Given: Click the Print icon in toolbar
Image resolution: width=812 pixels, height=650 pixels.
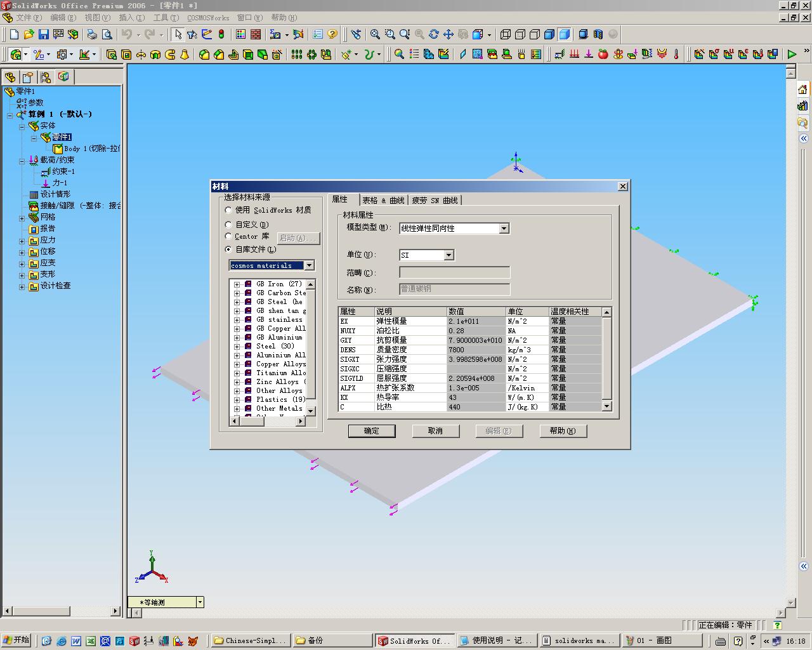Looking at the screenshot, I should [92, 34].
